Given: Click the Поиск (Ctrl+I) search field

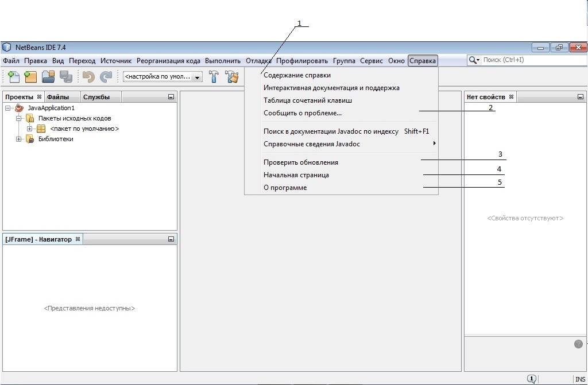Looking at the screenshot, I should [x=535, y=60].
